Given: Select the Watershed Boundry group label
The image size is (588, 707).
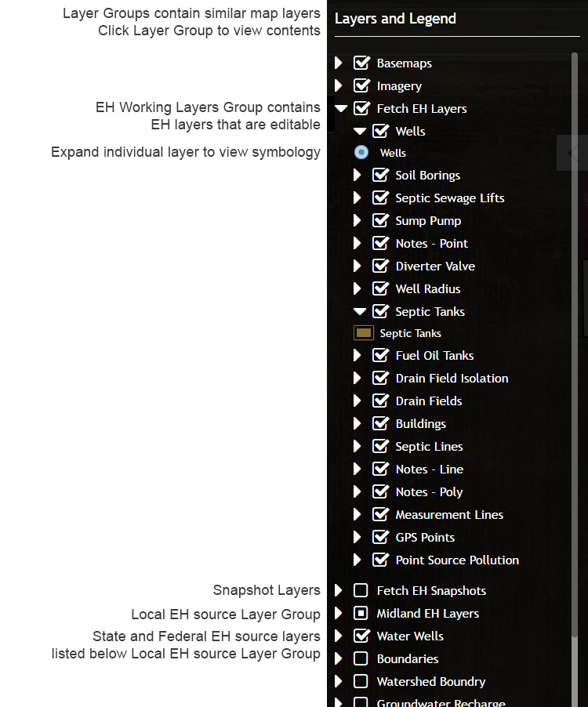Looking at the screenshot, I should 430,682.
